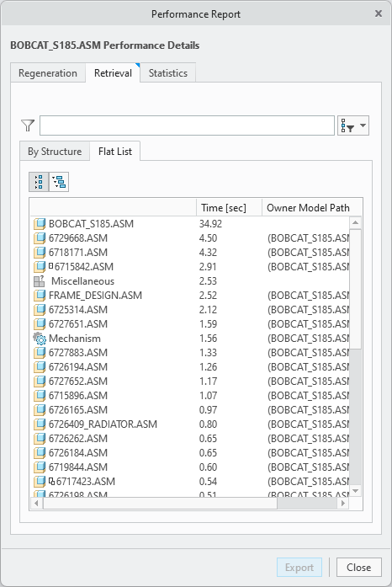Select the 6726409_RADIATOR.ASM row name
Viewport: 392px width, 587px height.
[103, 424]
